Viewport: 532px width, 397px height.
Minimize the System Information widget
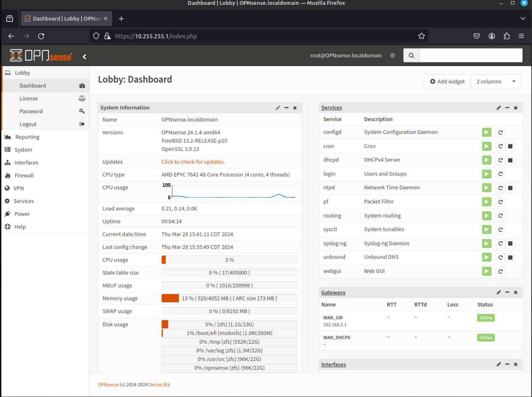(286, 108)
